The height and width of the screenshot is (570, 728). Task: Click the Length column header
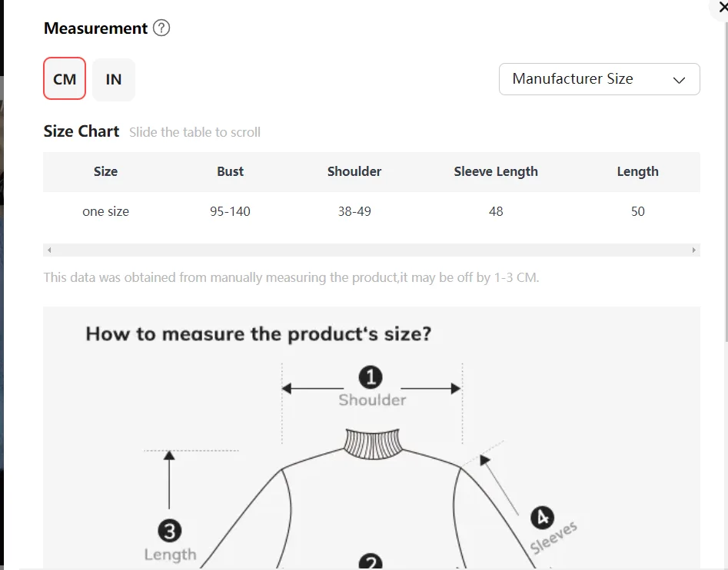click(637, 171)
